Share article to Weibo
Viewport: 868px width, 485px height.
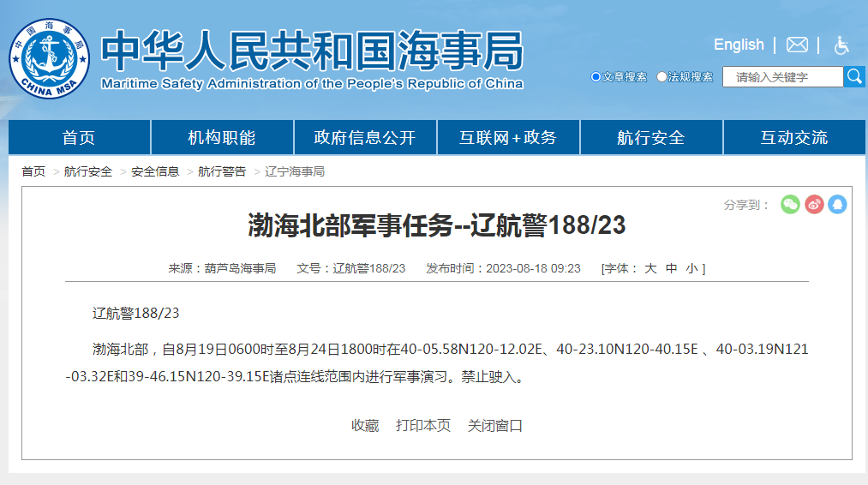pyautogui.click(x=814, y=204)
